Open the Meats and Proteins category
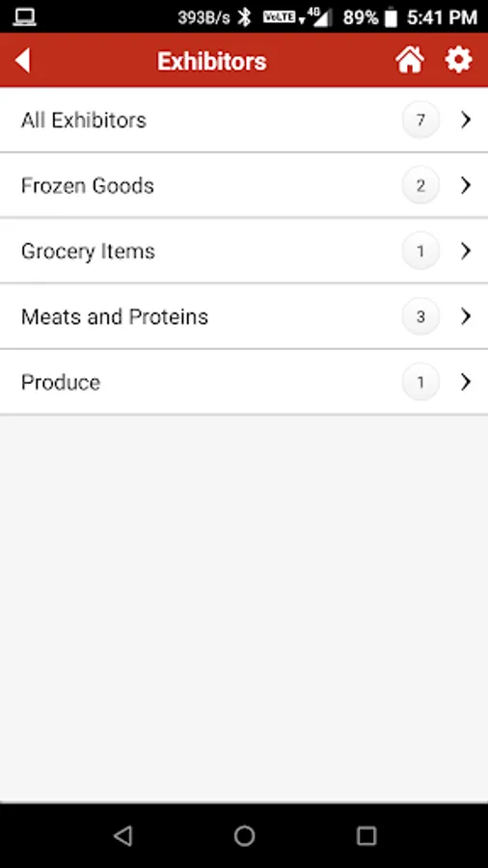The width and height of the screenshot is (488, 868). pos(244,316)
